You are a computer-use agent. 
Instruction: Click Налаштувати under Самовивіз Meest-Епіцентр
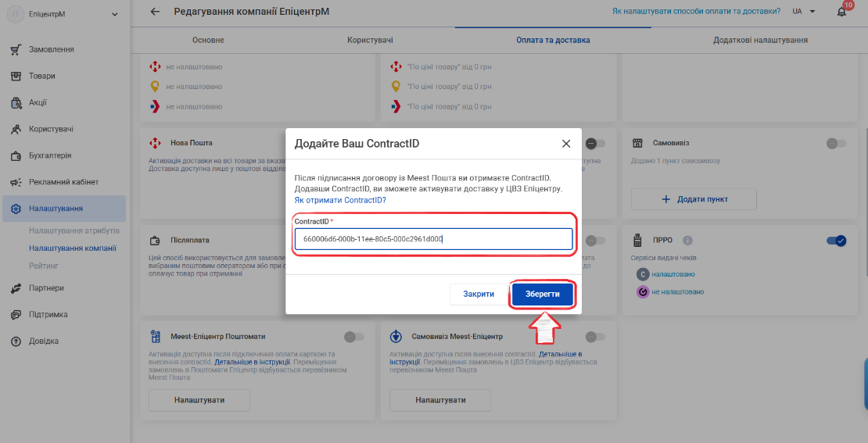[440, 400]
